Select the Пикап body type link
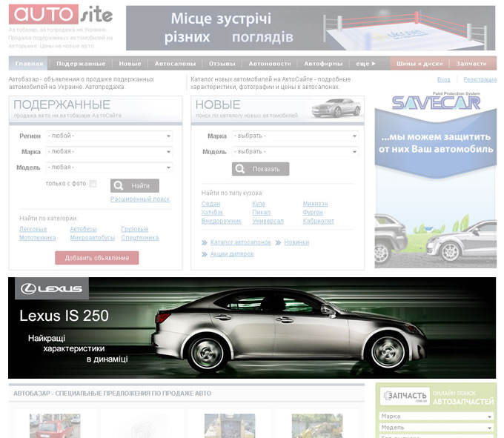This screenshot has height=438, width=504. pos(262,213)
